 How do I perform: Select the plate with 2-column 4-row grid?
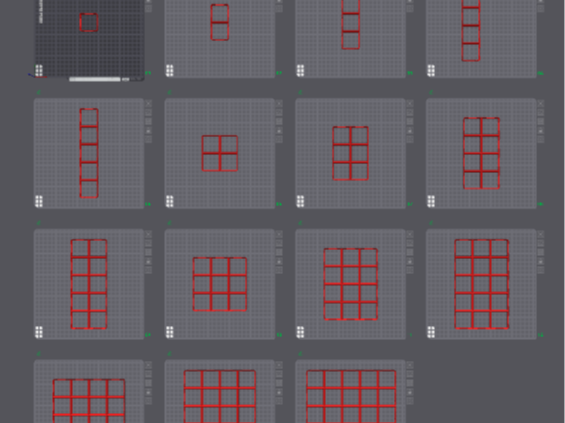[481, 153]
